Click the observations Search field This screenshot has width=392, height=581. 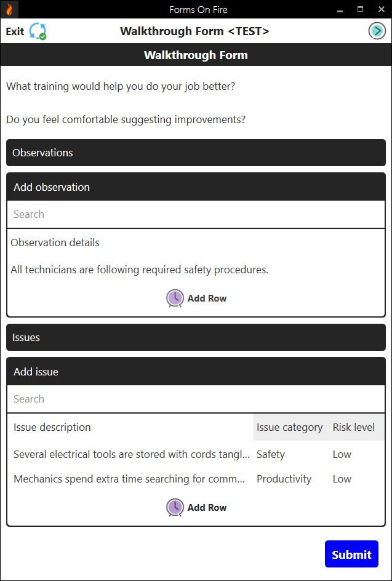(x=196, y=214)
